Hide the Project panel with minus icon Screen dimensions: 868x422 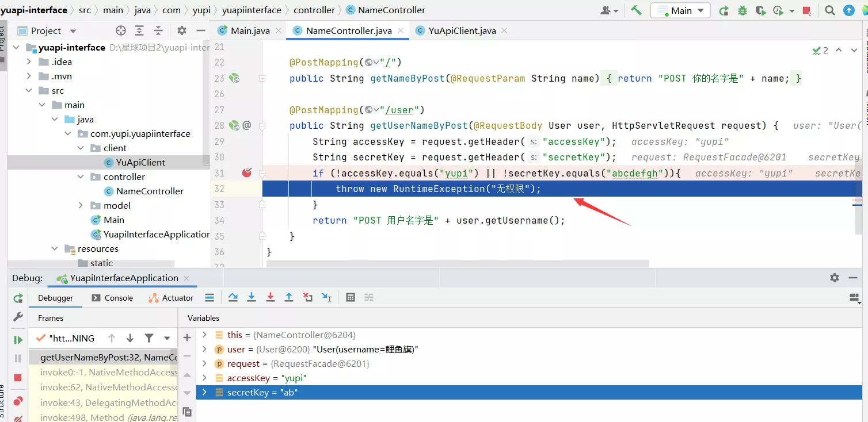click(200, 31)
